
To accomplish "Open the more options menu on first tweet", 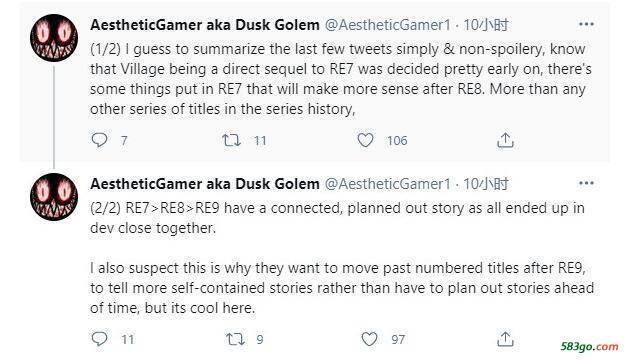I will point(586,24).
